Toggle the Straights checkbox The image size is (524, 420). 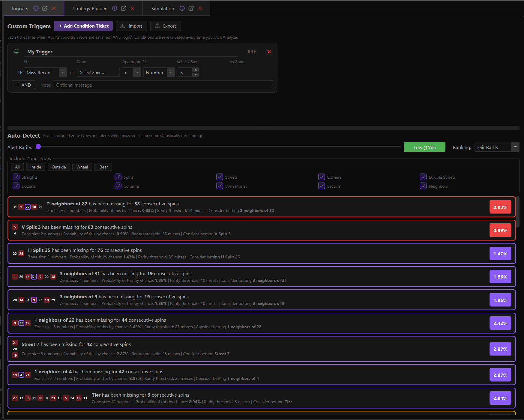point(16,177)
